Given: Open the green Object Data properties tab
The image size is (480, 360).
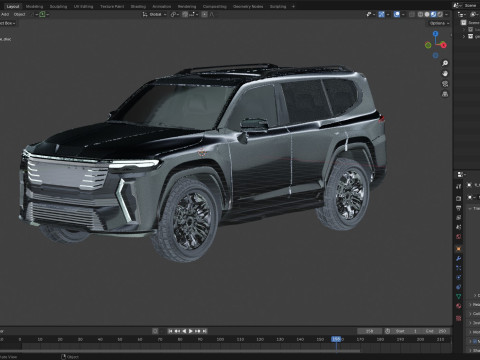Looking at the screenshot, I should point(459,296).
